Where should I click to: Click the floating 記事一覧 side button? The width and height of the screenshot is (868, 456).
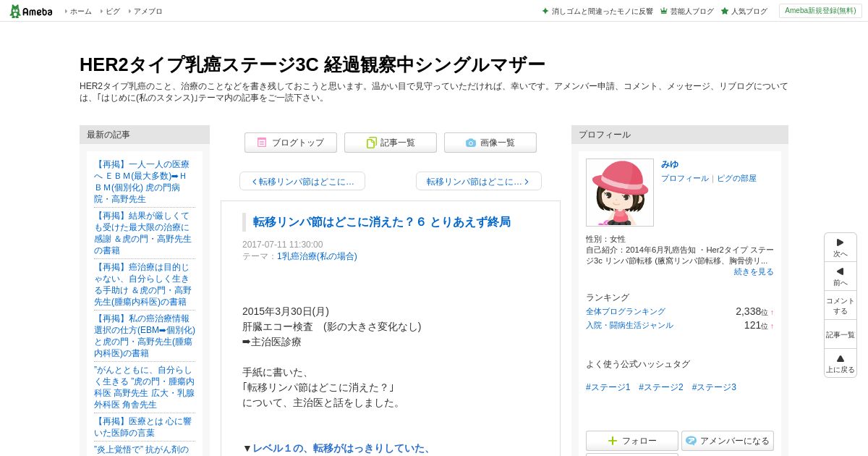coord(841,334)
